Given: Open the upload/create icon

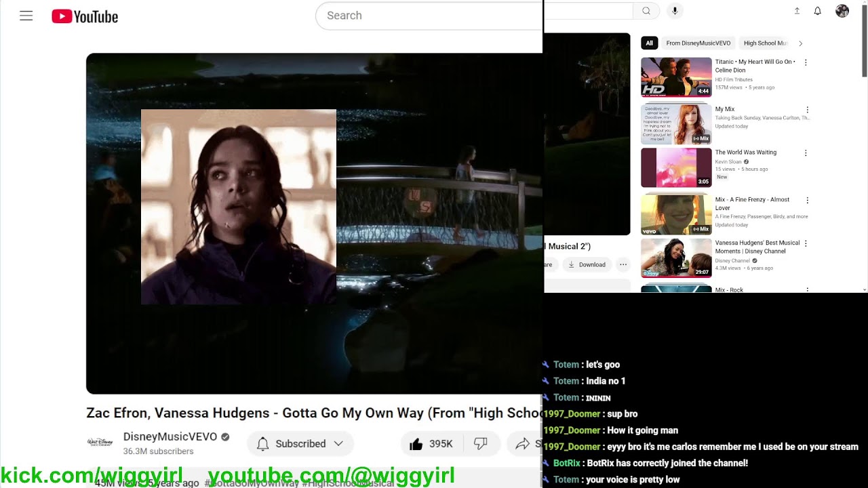Looking at the screenshot, I should click(797, 11).
